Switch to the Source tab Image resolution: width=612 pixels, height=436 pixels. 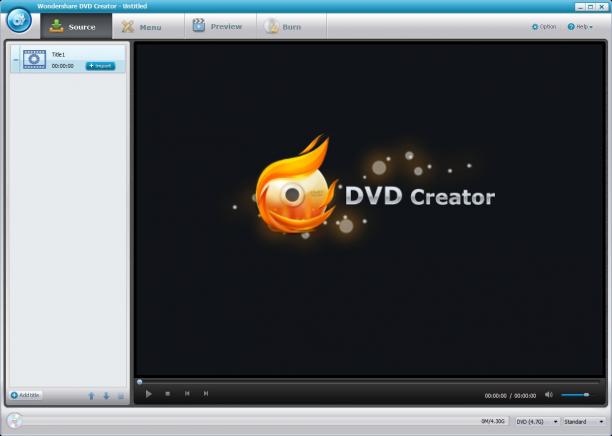[x=76, y=27]
